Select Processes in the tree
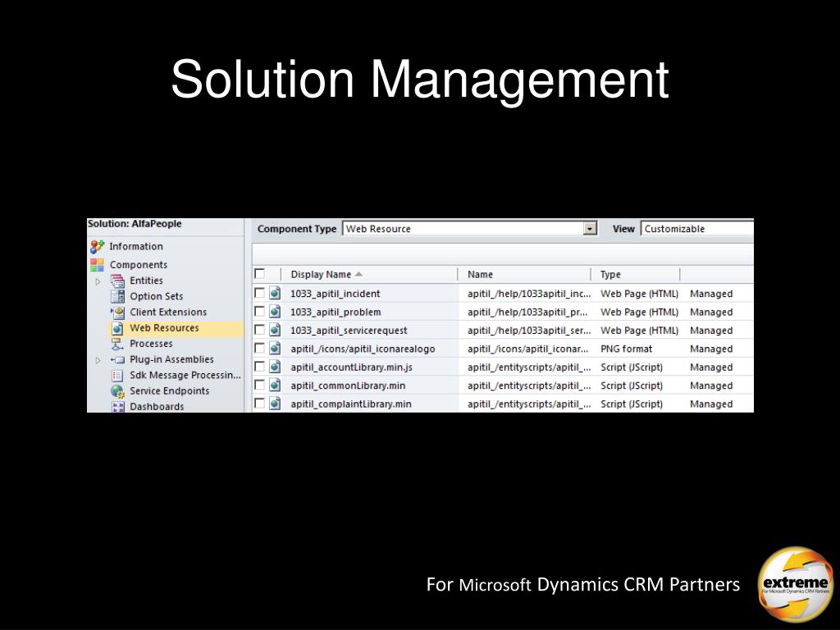The image size is (840, 630). pyautogui.click(x=151, y=344)
